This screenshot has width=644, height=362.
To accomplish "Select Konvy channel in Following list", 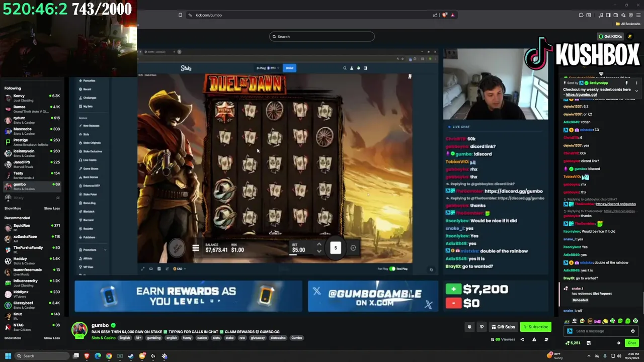I will [x=31, y=98].
